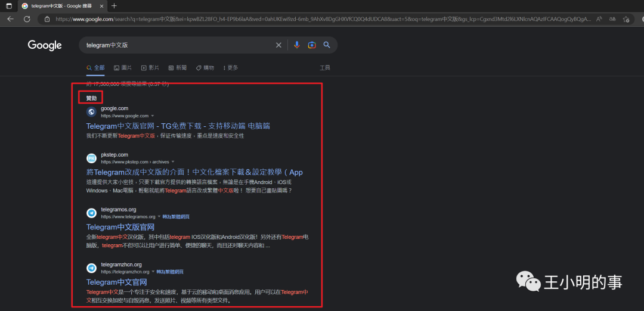Click the 贊助 sponsored label

[91, 98]
